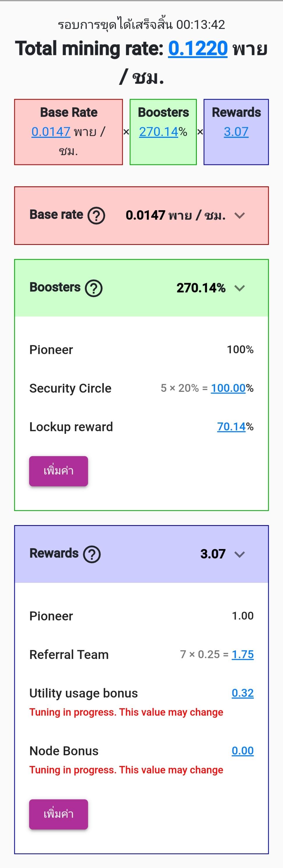Open the 270.14 boosters link in summary
The width and height of the screenshot is (283, 868).
pyautogui.click(x=158, y=132)
